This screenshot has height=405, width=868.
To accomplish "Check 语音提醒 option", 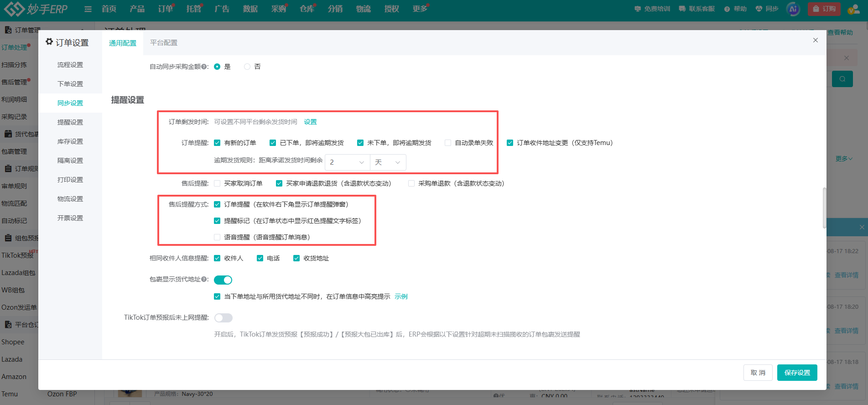I will point(217,237).
